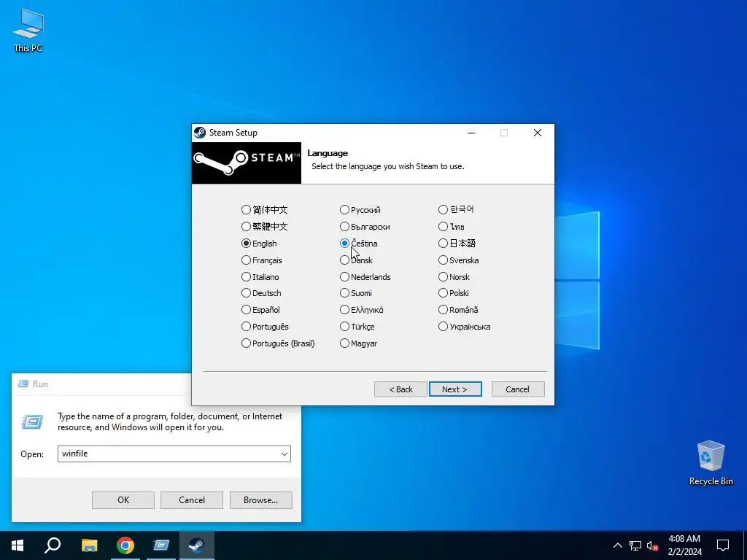Click the taskbar clock showing 4:08 AM
The image size is (747, 560).
[684, 545]
